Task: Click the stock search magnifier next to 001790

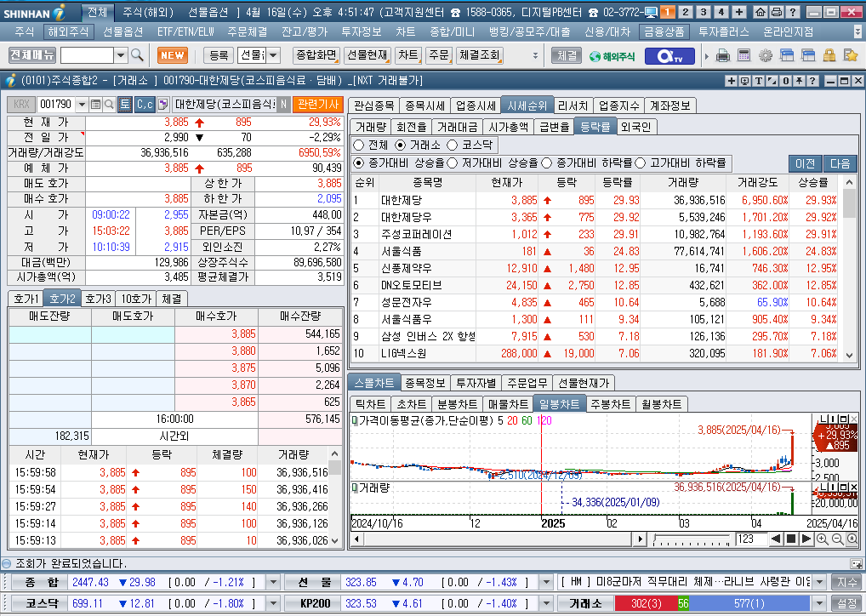Action: point(109,105)
